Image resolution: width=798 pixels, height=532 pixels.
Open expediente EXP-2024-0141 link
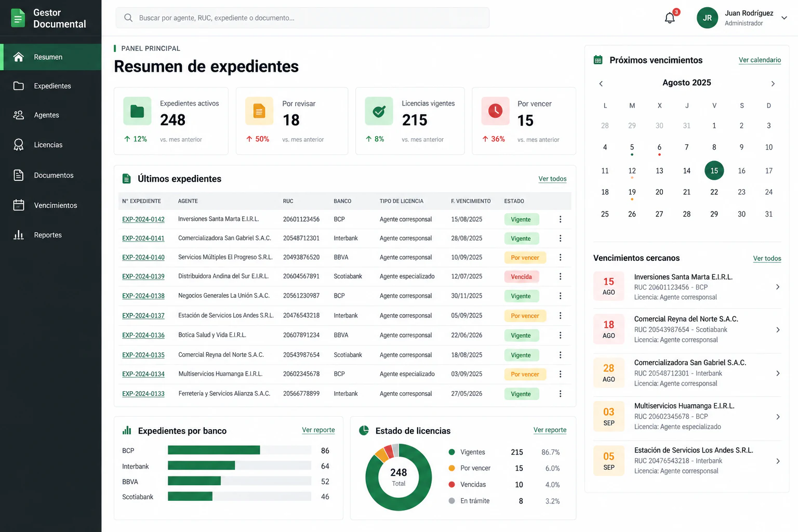pyautogui.click(x=143, y=238)
